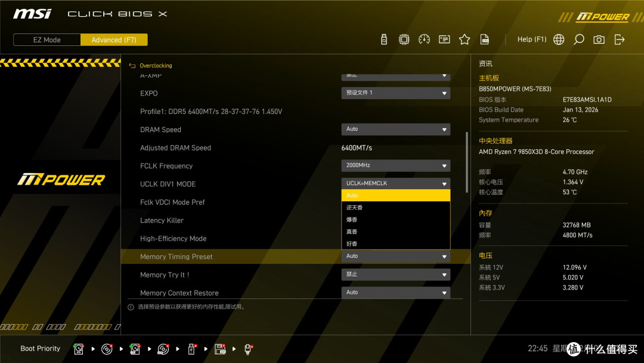The width and height of the screenshot is (644, 363).
Task: Click the 1.364 V core voltage value
Action: [573, 181]
